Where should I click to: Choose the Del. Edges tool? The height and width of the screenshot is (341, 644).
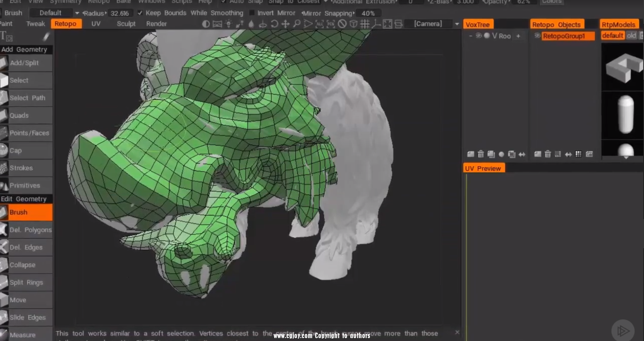point(26,247)
